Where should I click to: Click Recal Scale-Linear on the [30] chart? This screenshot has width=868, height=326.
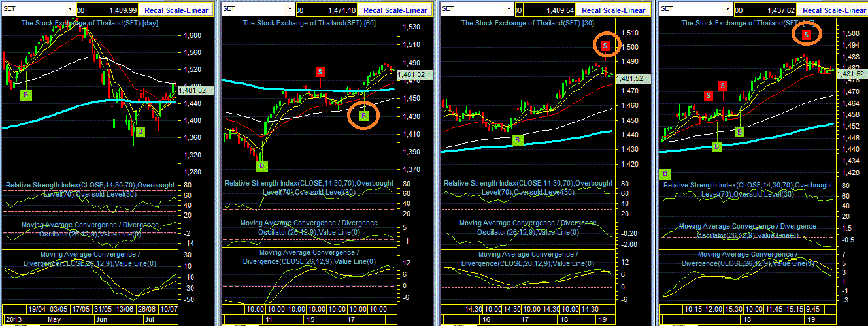pyautogui.click(x=614, y=10)
